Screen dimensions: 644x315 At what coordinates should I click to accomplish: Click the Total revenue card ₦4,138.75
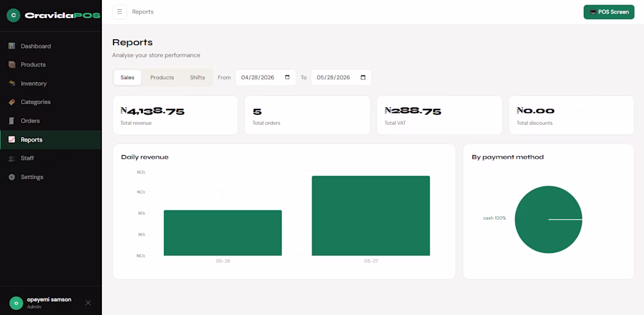[x=176, y=115]
